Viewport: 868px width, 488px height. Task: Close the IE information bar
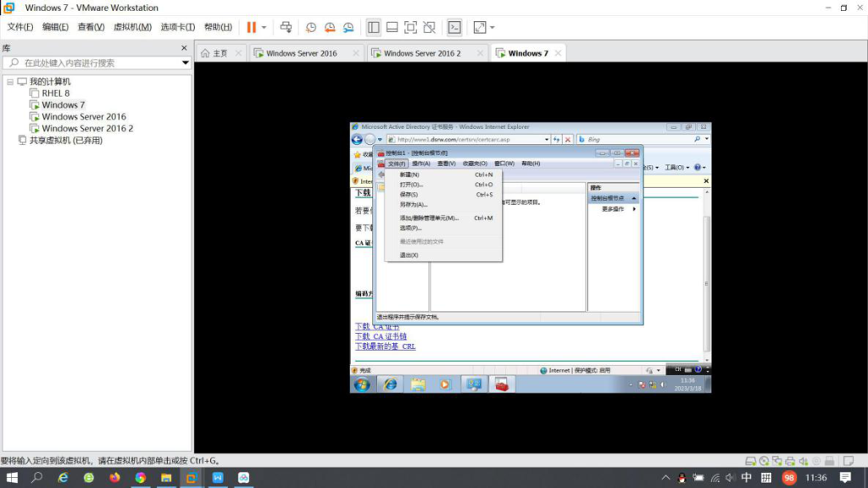pyautogui.click(x=706, y=181)
